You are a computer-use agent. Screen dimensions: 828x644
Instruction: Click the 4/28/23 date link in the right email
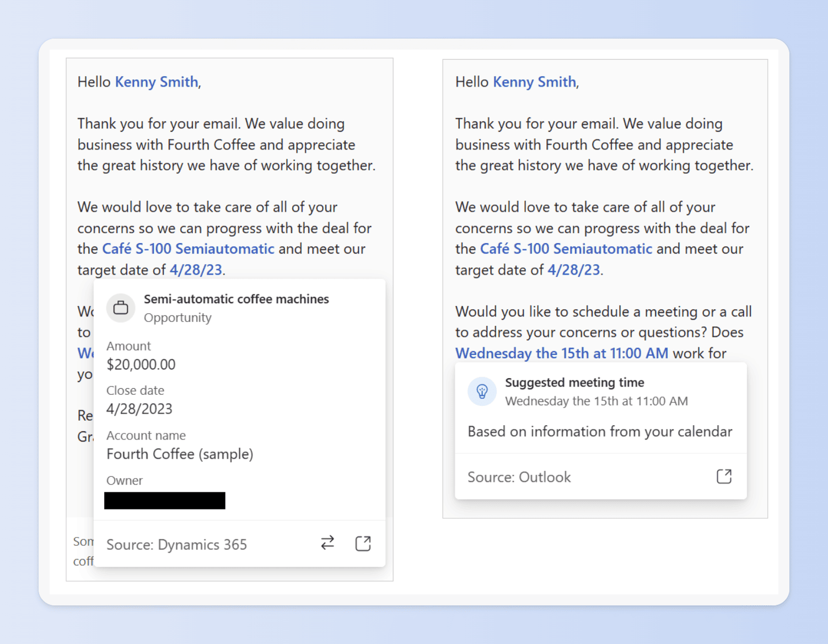point(574,270)
